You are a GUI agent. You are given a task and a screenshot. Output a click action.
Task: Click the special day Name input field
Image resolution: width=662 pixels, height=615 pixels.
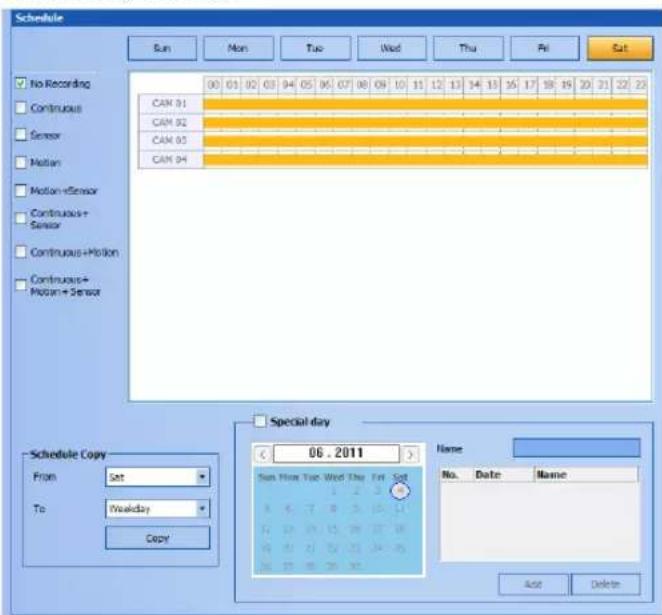pyautogui.click(x=576, y=448)
